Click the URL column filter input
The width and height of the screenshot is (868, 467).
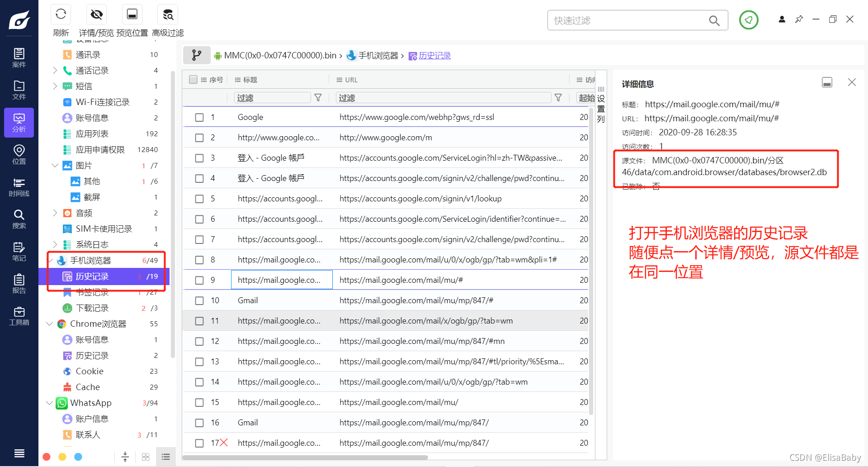(x=443, y=98)
